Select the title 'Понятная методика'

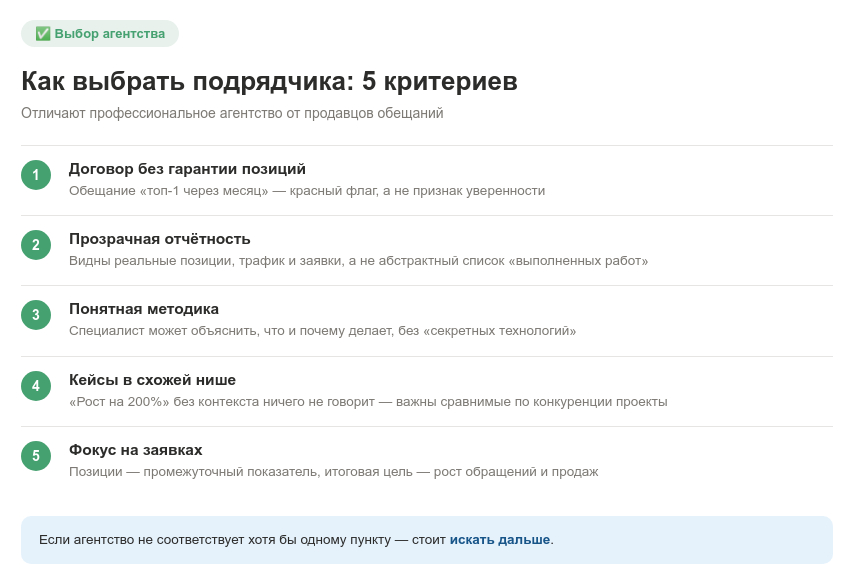[x=144, y=309]
